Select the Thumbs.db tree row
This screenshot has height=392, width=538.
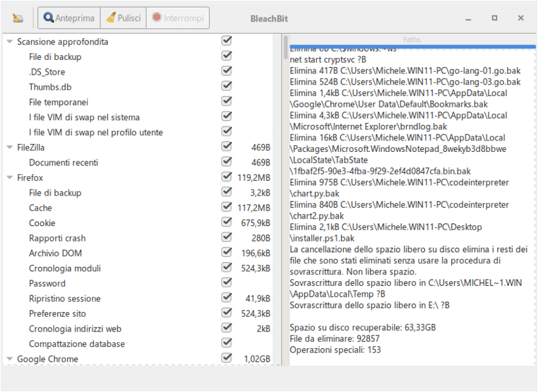click(x=138, y=87)
